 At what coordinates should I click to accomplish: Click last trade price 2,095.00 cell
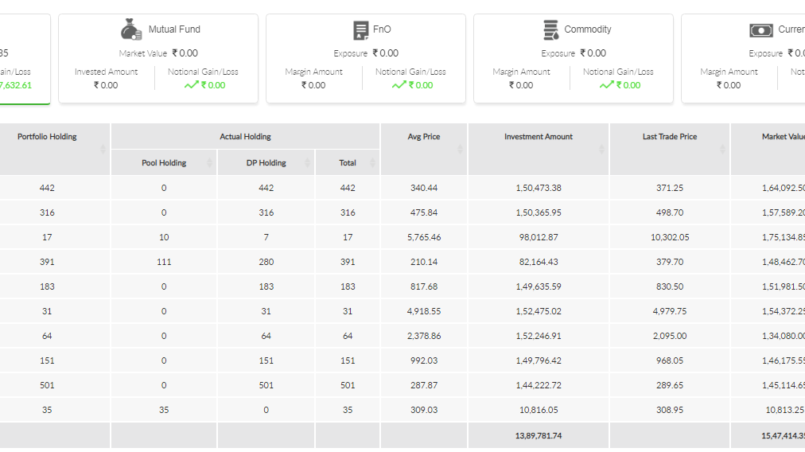[669, 336]
